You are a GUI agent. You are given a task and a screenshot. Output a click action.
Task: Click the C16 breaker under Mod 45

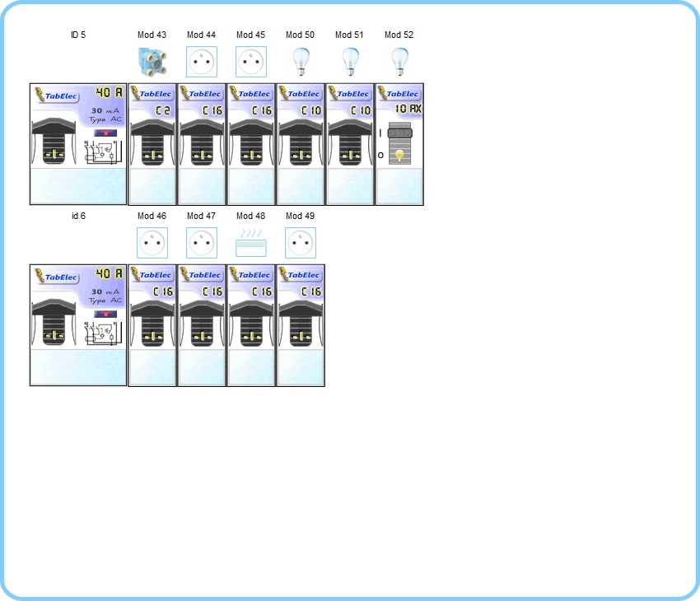[x=251, y=144]
